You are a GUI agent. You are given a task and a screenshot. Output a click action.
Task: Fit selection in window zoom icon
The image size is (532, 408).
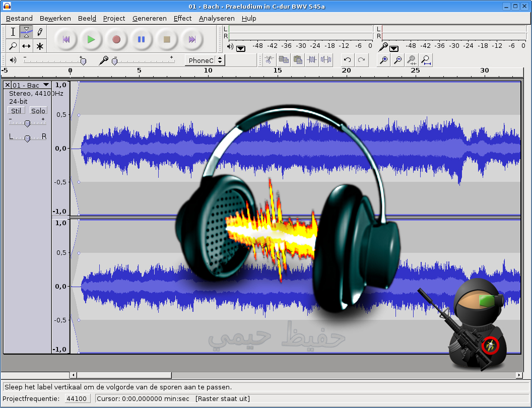coord(412,60)
